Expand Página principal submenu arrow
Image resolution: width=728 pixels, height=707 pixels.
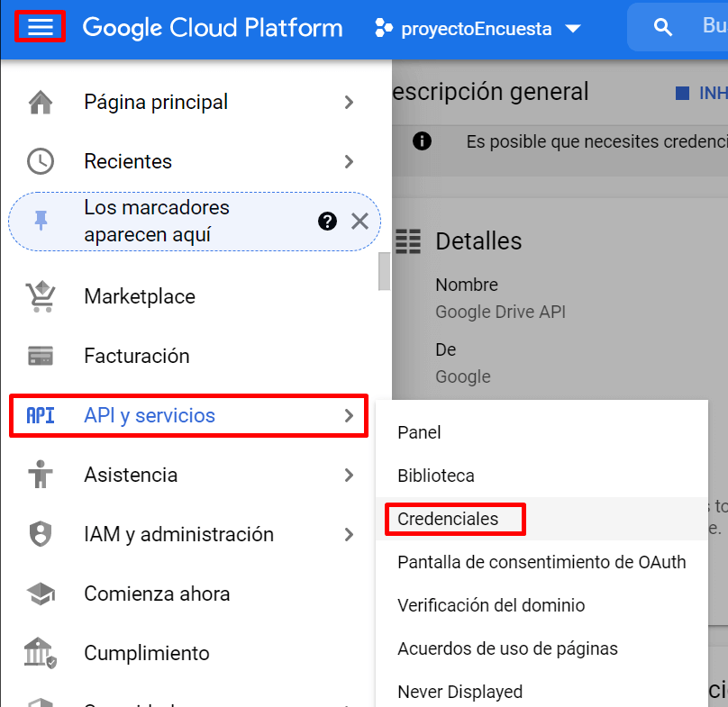pos(350,102)
